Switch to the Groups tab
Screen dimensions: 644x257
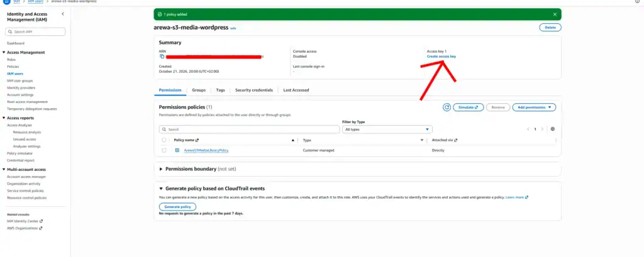click(x=199, y=90)
